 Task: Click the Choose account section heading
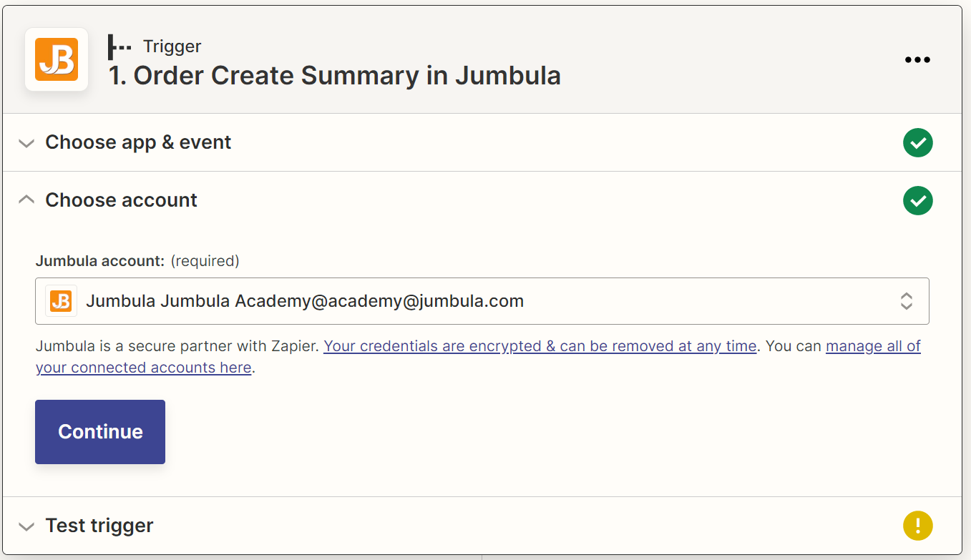(x=121, y=200)
